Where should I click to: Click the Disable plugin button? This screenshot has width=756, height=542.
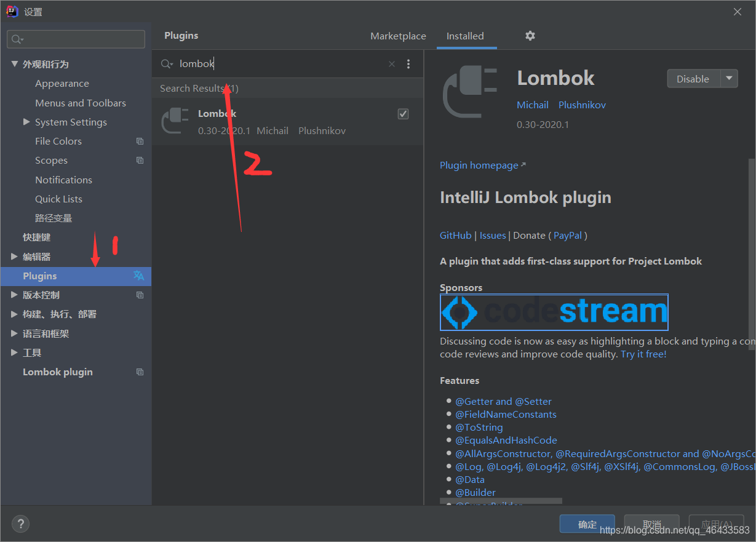(693, 79)
